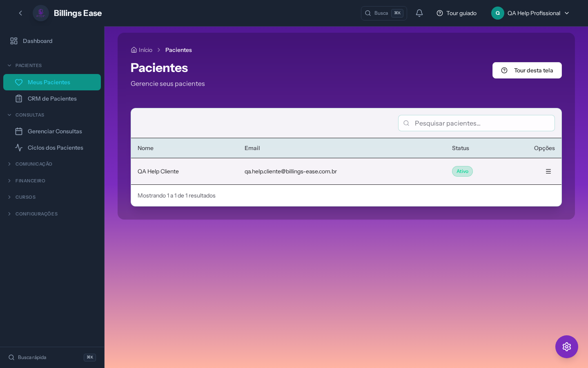Open the QA Help Profissional dropdown
The height and width of the screenshot is (368, 588).
[566, 13]
